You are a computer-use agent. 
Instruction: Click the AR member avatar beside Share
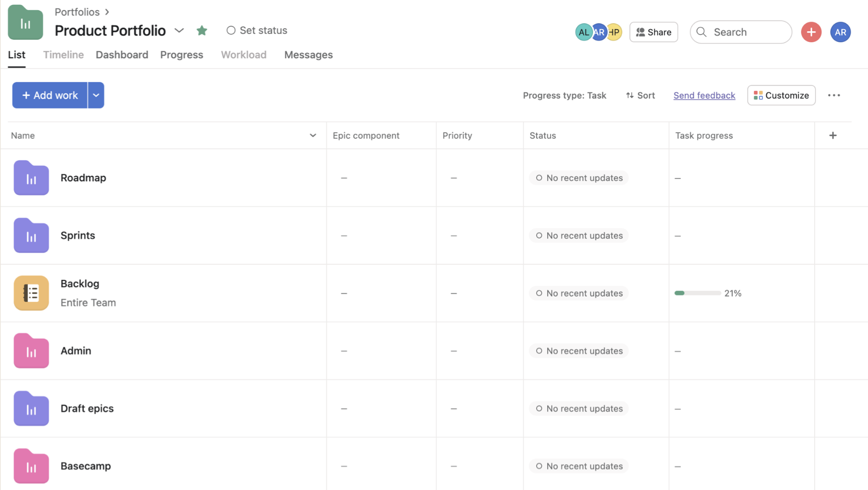[599, 32]
